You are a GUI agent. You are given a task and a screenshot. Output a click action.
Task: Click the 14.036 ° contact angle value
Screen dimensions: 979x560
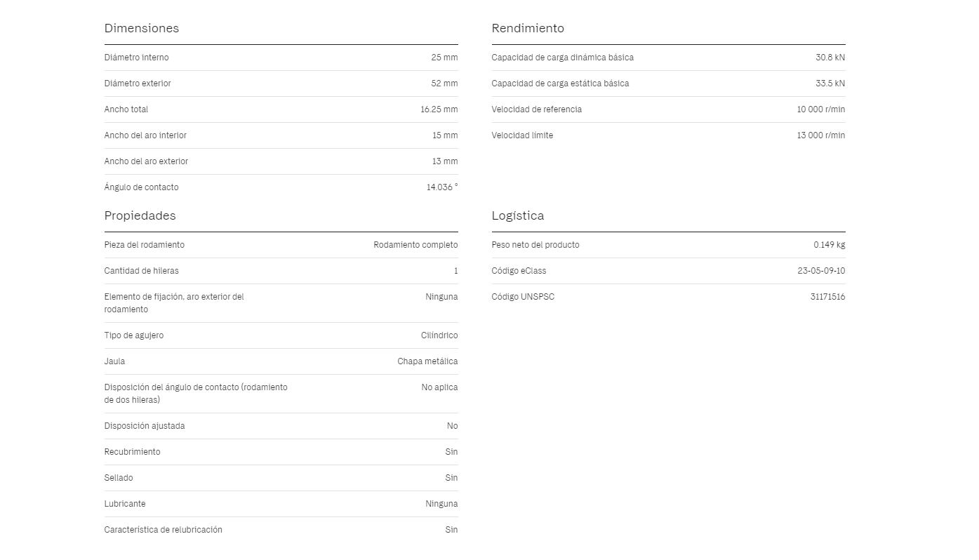coord(441,187)
